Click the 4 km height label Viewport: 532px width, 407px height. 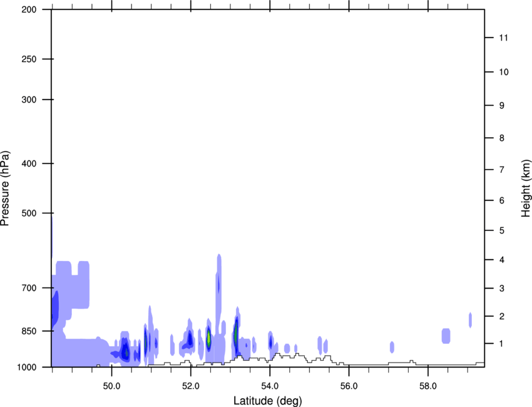(502, 260)
